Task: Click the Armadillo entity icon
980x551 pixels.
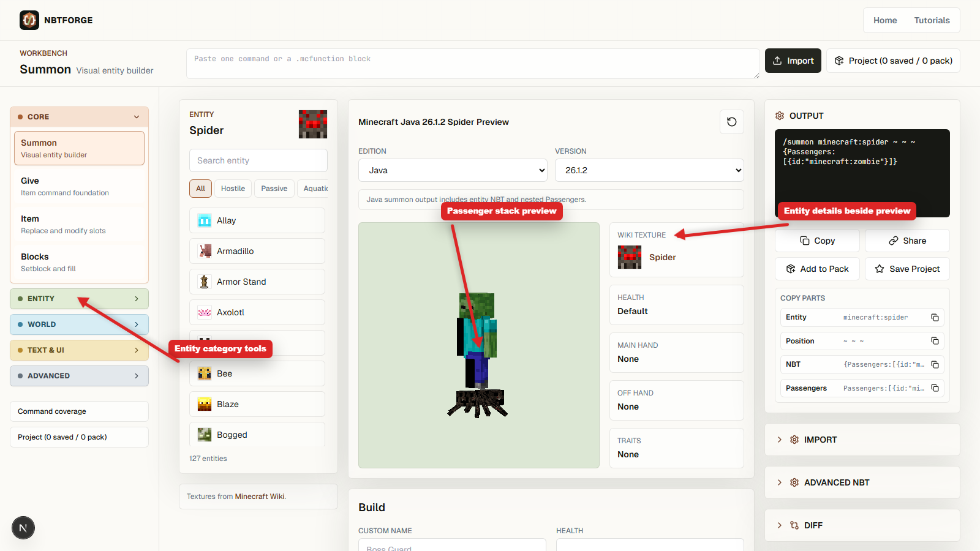Action: pyautogui.click(x=205, y=251)
